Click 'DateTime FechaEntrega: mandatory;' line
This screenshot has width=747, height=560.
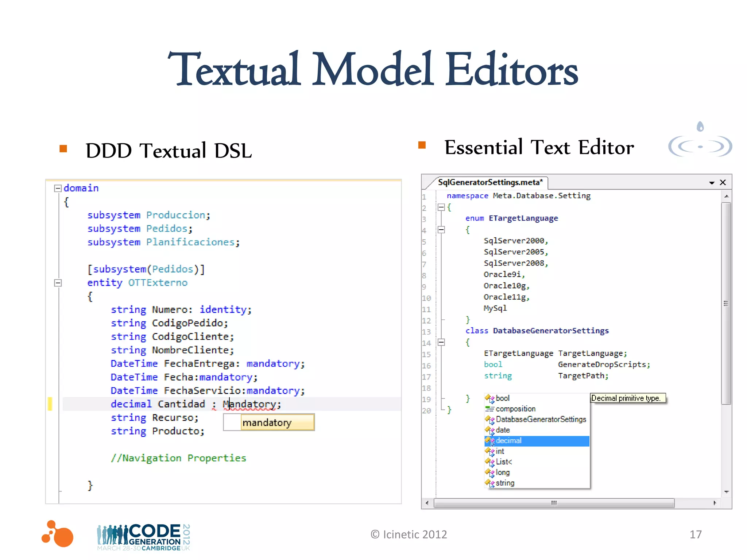click(x=208, y=363)
